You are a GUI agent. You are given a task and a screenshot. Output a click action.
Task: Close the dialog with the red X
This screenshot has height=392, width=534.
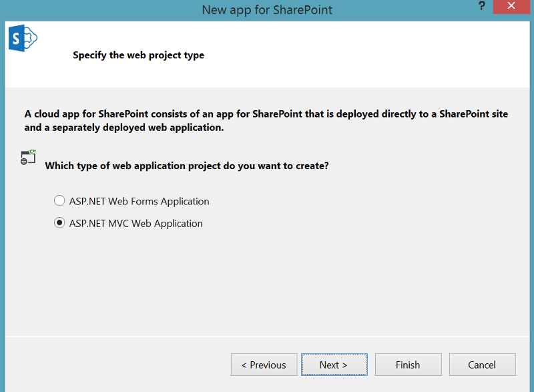[511, 7]
